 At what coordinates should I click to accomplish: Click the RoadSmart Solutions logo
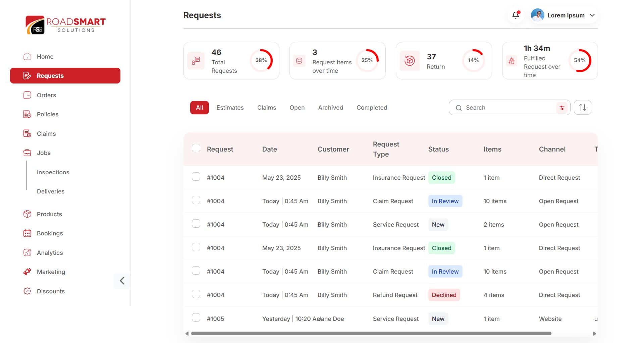pos(66,25)
